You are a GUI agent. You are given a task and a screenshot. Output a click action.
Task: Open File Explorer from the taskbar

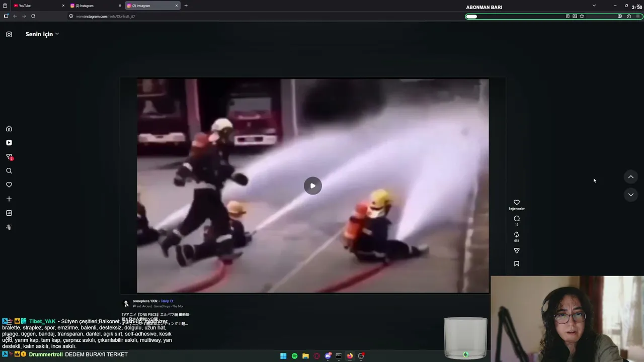click(x=305, y=356)
